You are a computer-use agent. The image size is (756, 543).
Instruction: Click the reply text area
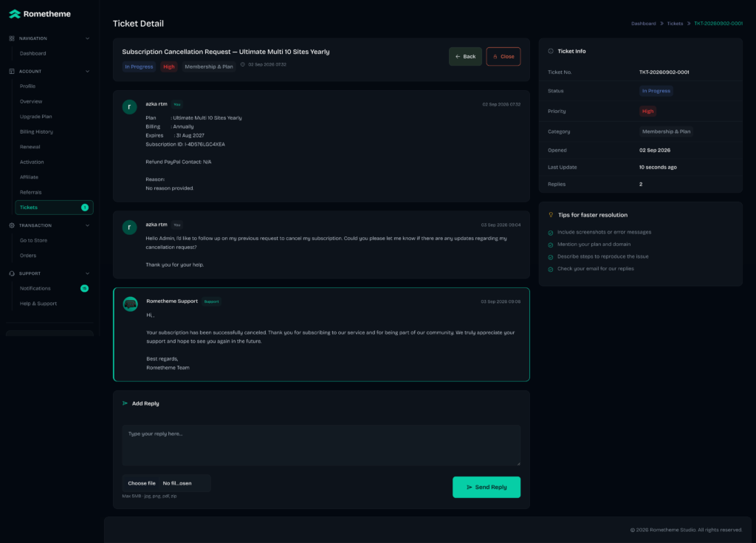pos(321,445)
